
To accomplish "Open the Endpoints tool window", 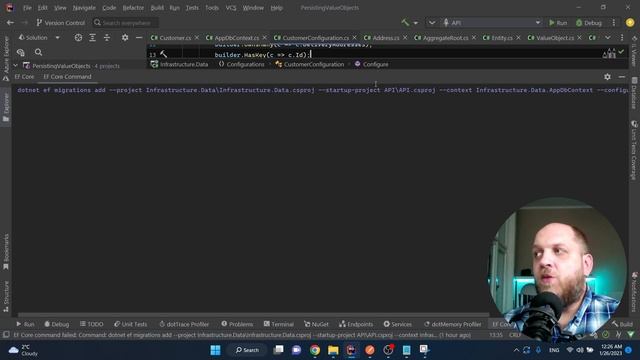I will [356, 324].
